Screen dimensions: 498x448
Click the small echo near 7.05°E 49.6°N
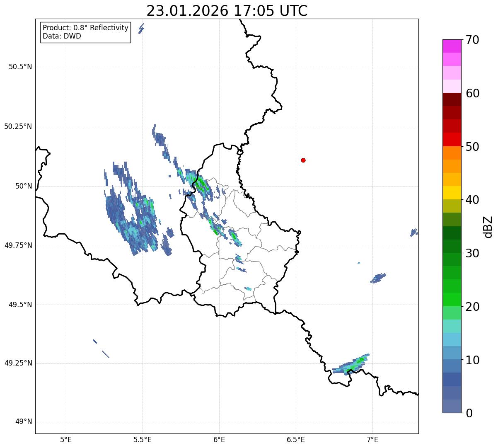click(378, 278)
